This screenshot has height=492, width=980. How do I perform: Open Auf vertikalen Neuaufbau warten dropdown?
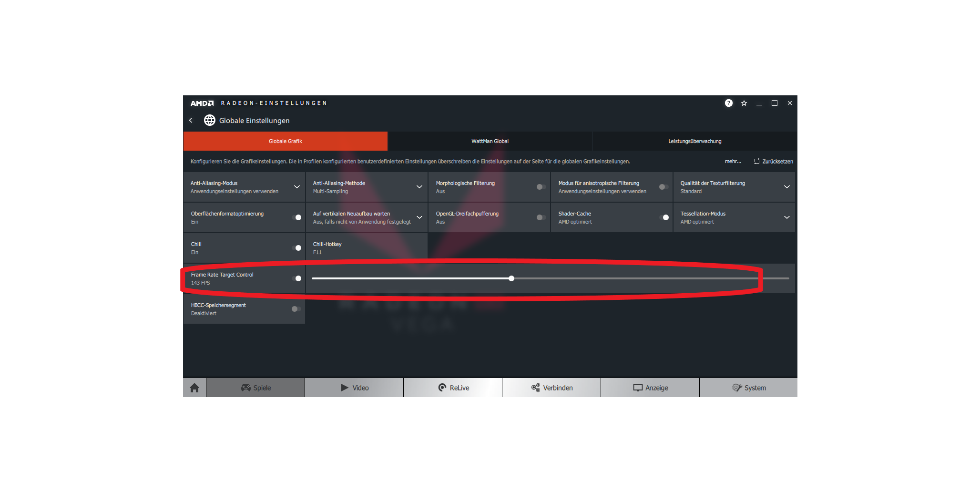point(419,217)
